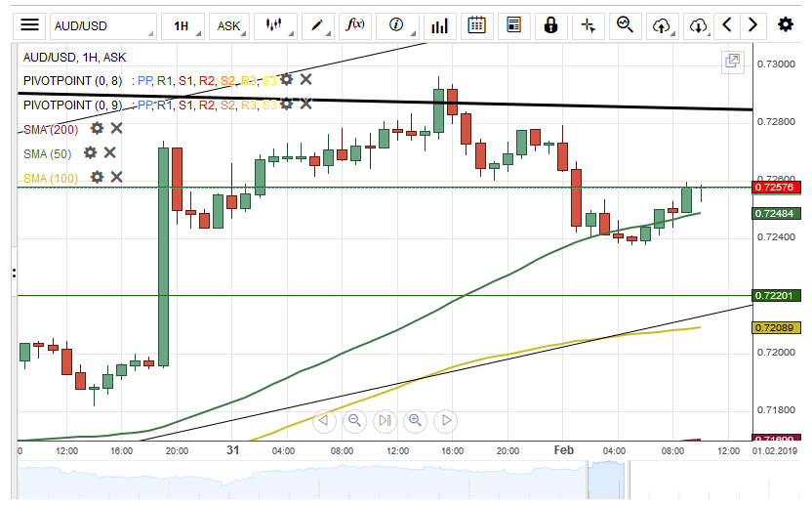This screenshot has height=507, width=812.
Task: Jump to latest bar with skip button
Action: (385, 420)
